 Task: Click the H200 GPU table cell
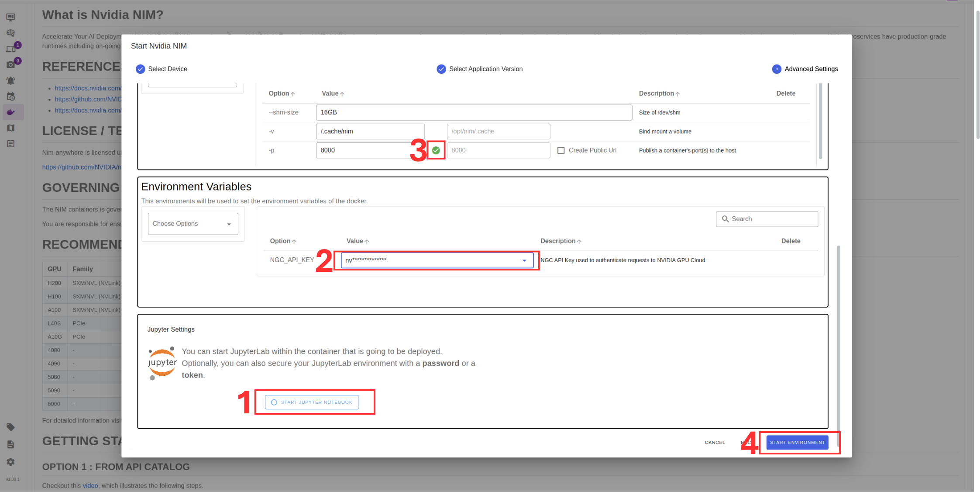coord(55,283)
